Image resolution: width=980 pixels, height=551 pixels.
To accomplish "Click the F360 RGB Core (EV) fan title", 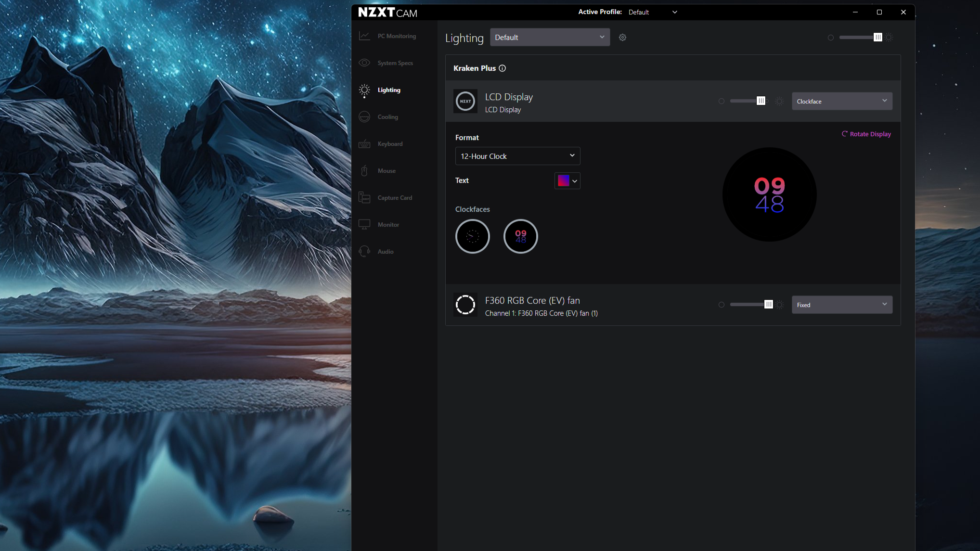I will point(532,300).
